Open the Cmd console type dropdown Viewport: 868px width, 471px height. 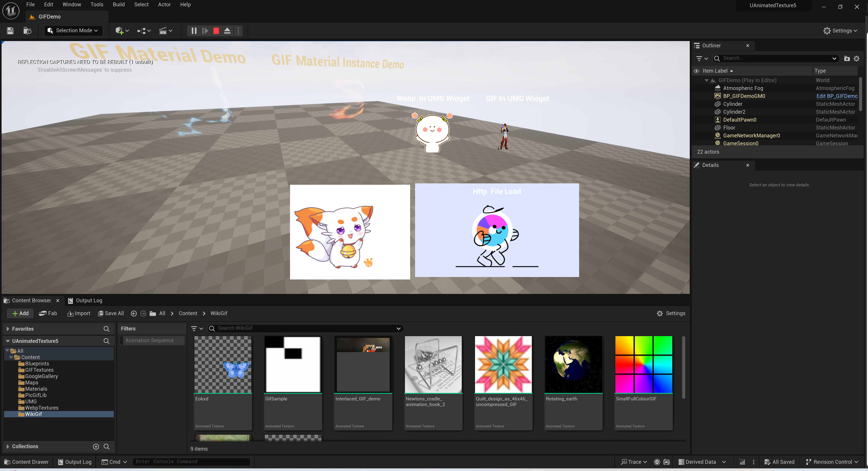[x=114, y=462]
